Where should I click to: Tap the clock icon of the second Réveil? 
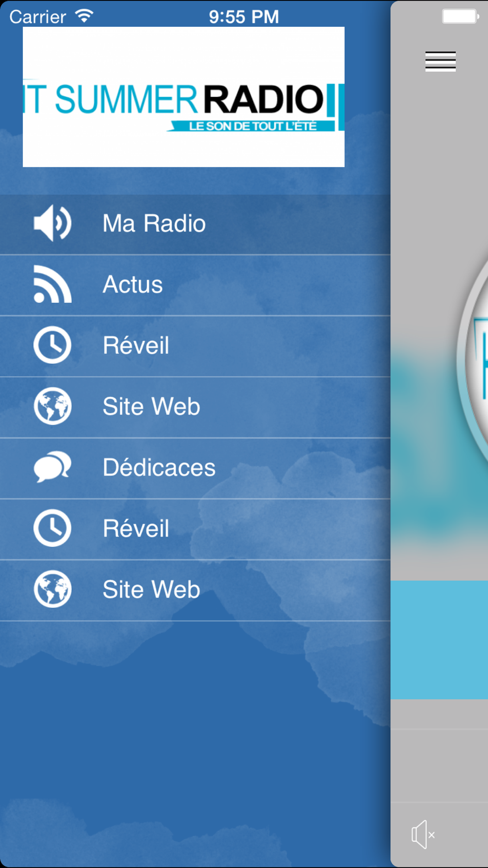(52, 528)
